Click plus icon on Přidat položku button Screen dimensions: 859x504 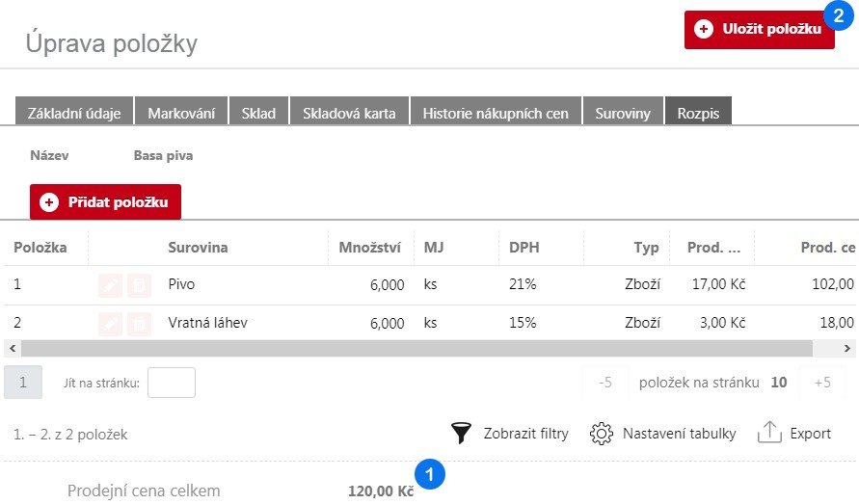50,202
